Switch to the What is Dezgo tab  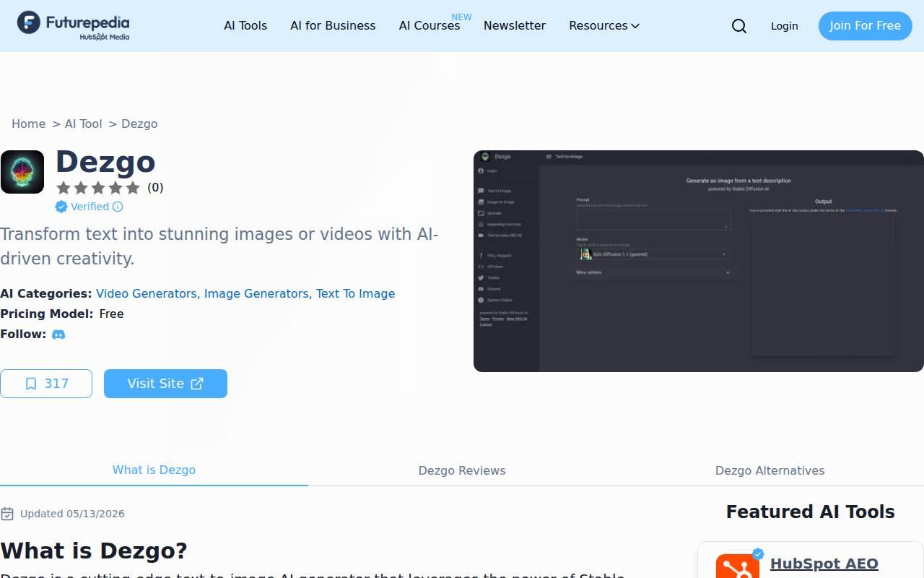click(x=154, y=470)
